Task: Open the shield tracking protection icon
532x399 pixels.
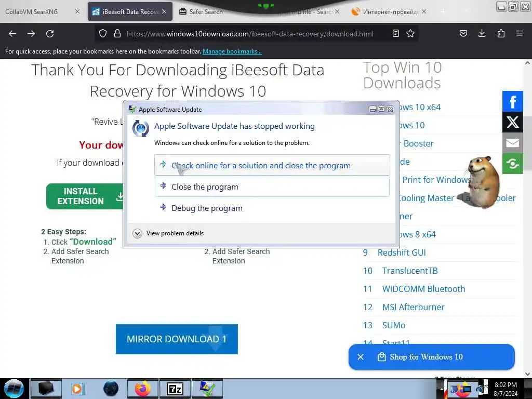Action: tap(103, 34)
